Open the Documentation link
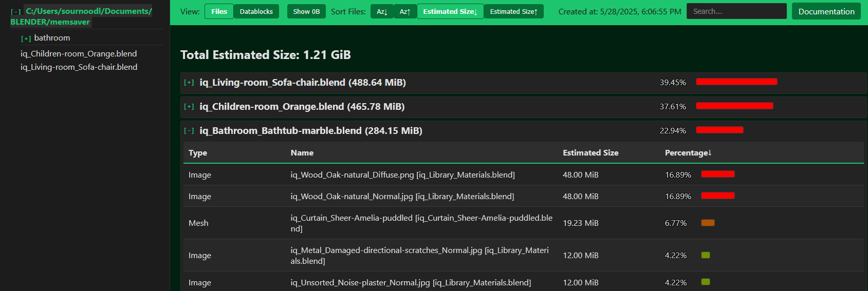Image resolution: width=868 pixels, height=291 pixels. (x=826, y=11)
